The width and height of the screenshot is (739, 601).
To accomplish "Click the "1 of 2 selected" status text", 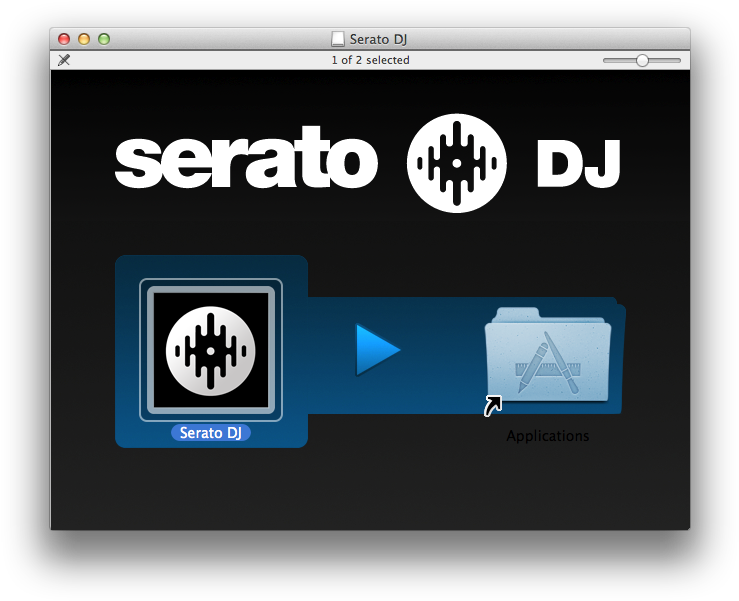I will [x=370, y=60].
